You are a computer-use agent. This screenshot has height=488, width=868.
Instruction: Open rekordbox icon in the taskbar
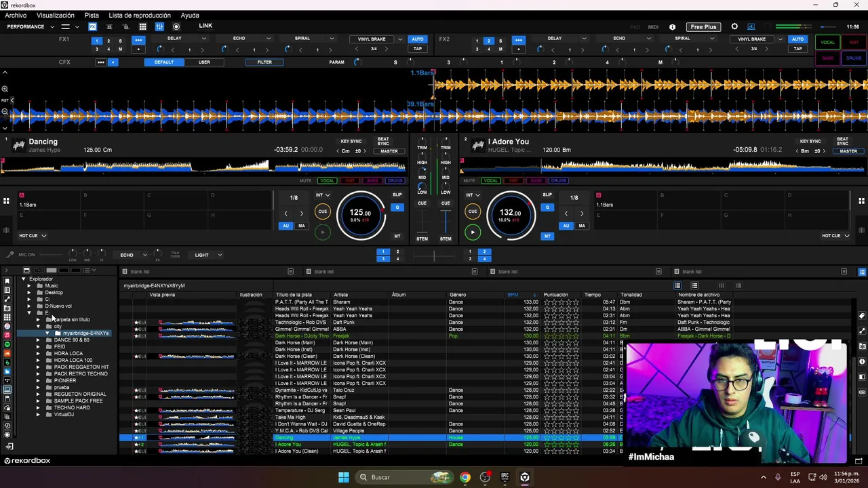(524, 477)
